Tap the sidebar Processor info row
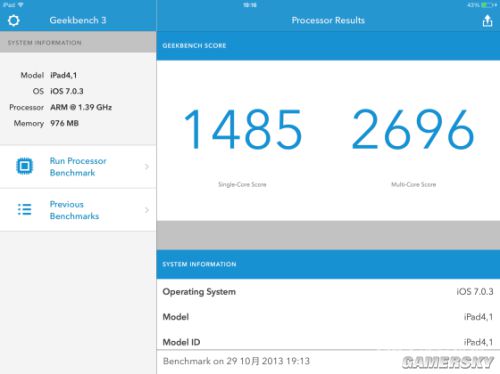Image resolution: width=500 pixels, height=374 pixels. (x=61, y=107)
